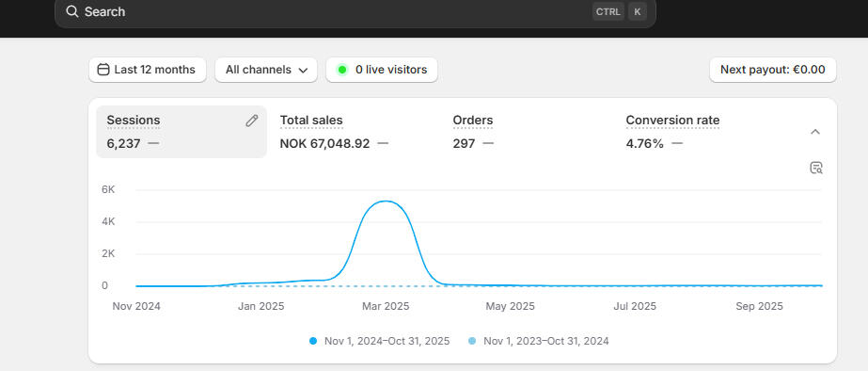The image size is (868, 371).
Task: Click the Jul 2025 axis label
Action: pos(635,307)
